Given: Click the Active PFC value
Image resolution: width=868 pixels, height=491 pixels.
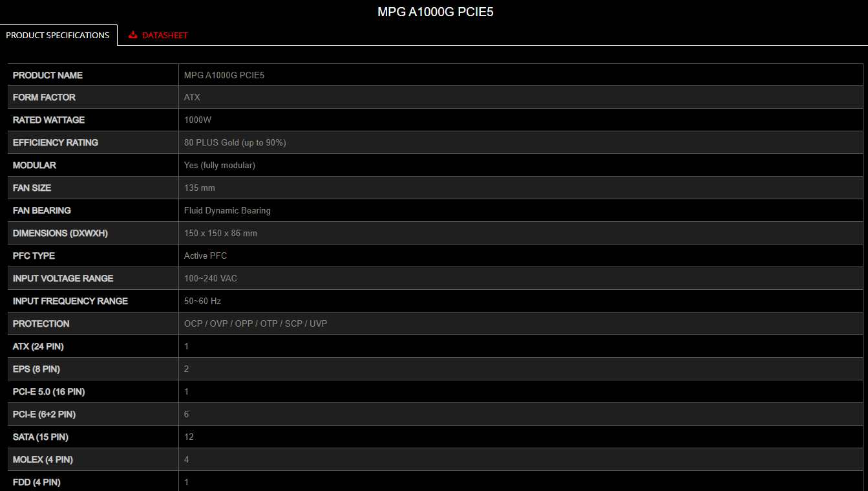Looking at the screenshot, I should pos(206,256).
